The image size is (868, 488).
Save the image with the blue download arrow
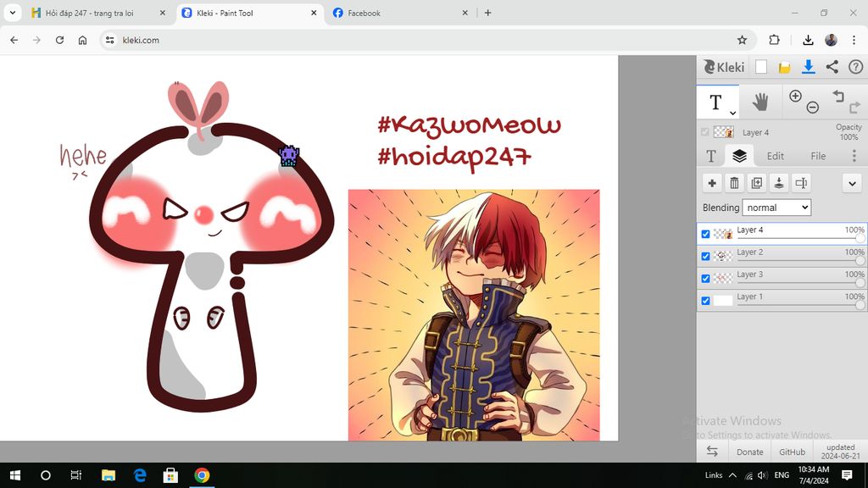(808, 67)
